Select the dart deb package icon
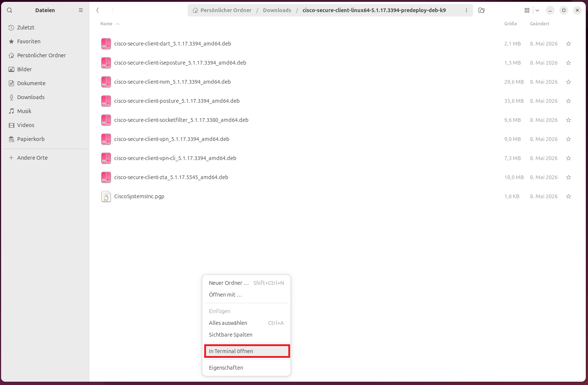Screen dimensions: 588x385 (x=106, y=44)
